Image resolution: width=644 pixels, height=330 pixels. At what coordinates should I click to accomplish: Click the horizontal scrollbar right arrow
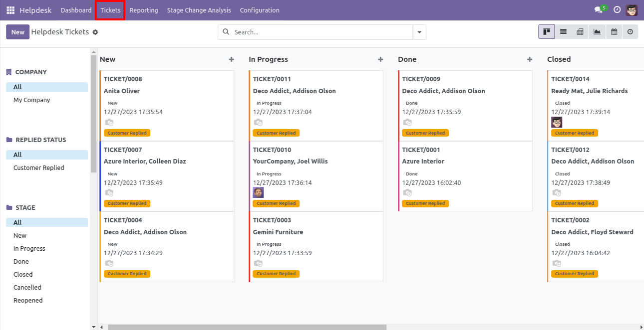pyautogui.click(x=641, y=327)
